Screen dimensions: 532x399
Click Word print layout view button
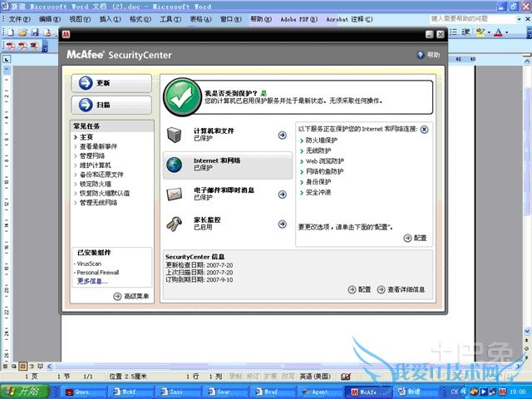tap(22, 367)
